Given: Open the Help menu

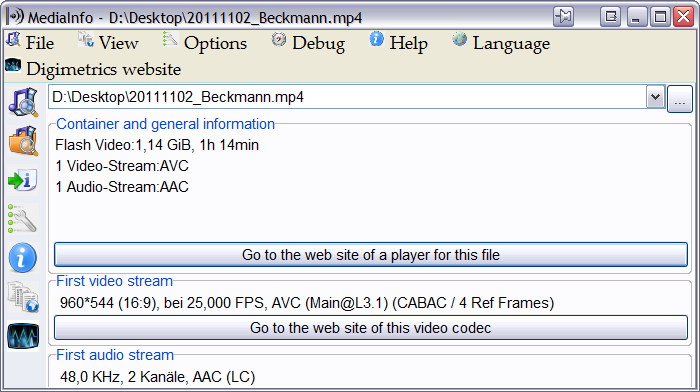Looking at the screenshot, I should pyautogui.click(x=398, y=42).
